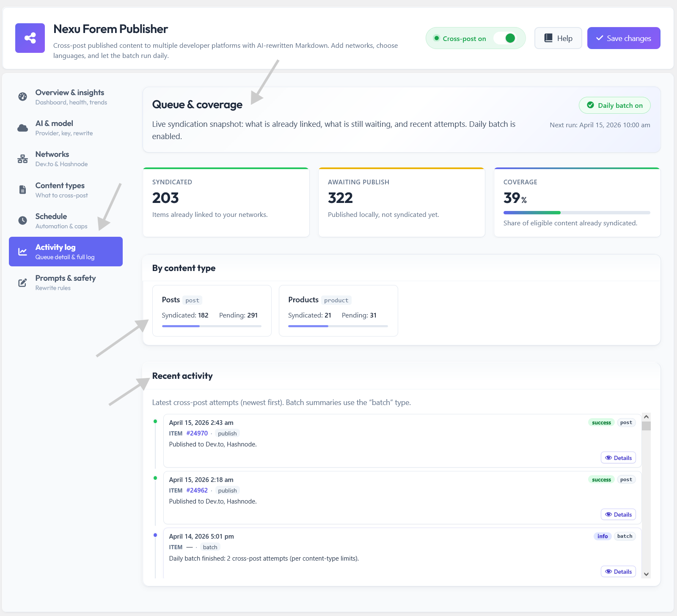Open Details for the April 15 2:43 am entry

click(618, 458)
